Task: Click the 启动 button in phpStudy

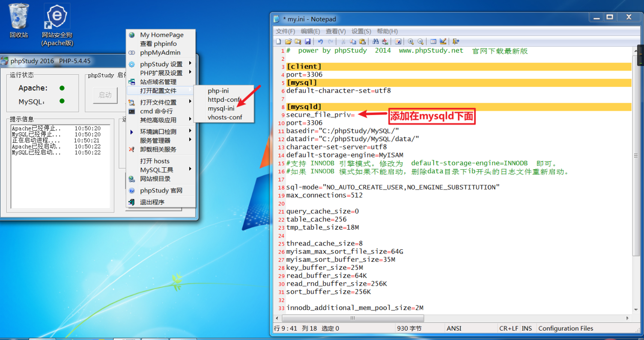Action: (x=105, y=95)
